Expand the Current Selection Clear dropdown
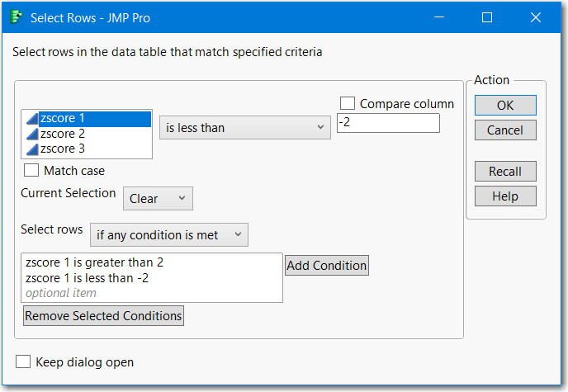The image size is (568, 392). tap(158, 199)
